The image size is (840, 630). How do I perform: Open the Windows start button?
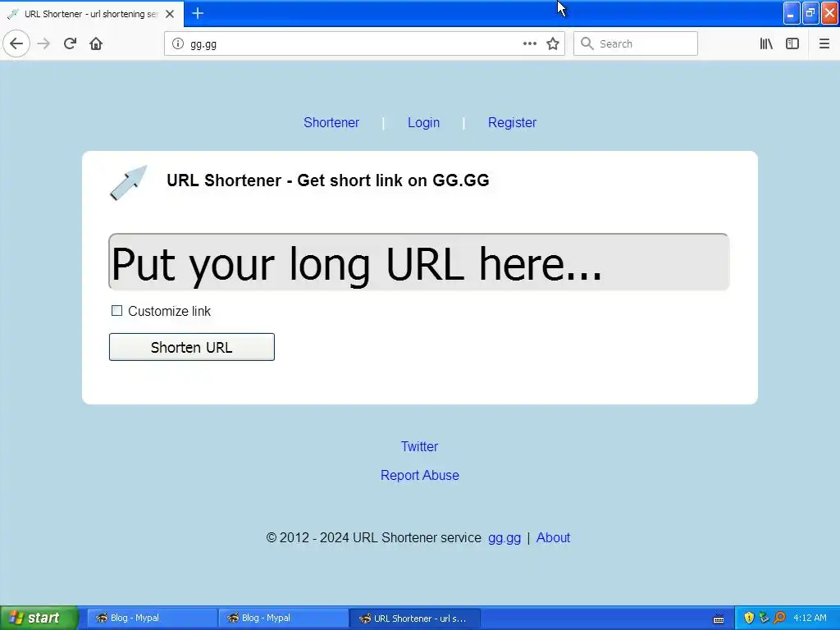pos(39,618)
